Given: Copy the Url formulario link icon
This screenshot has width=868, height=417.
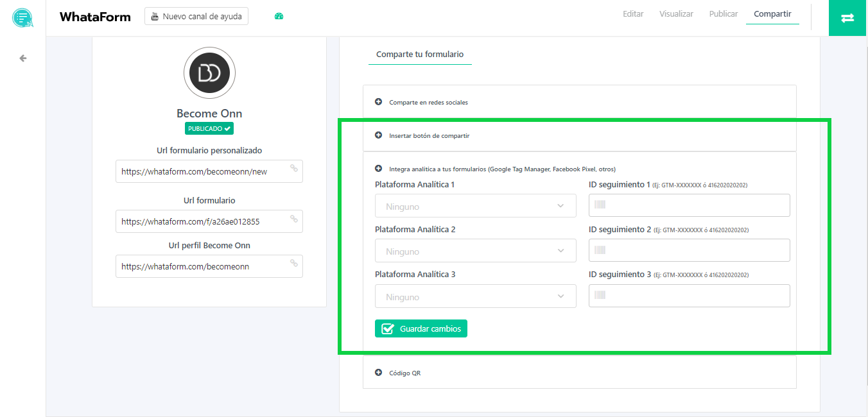Looking at the screenshot, I should 293,219.
